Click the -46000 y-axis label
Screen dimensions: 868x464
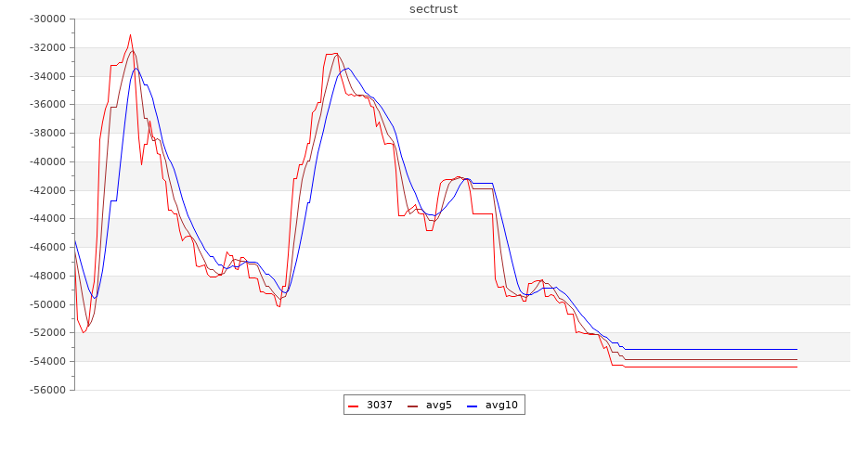pos(46,248)
